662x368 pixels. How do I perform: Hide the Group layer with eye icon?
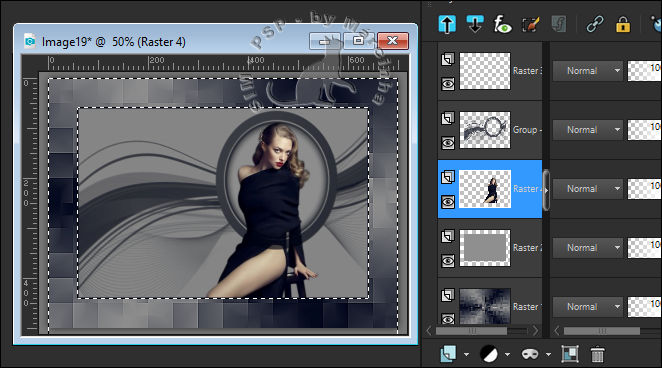point(448,143)
